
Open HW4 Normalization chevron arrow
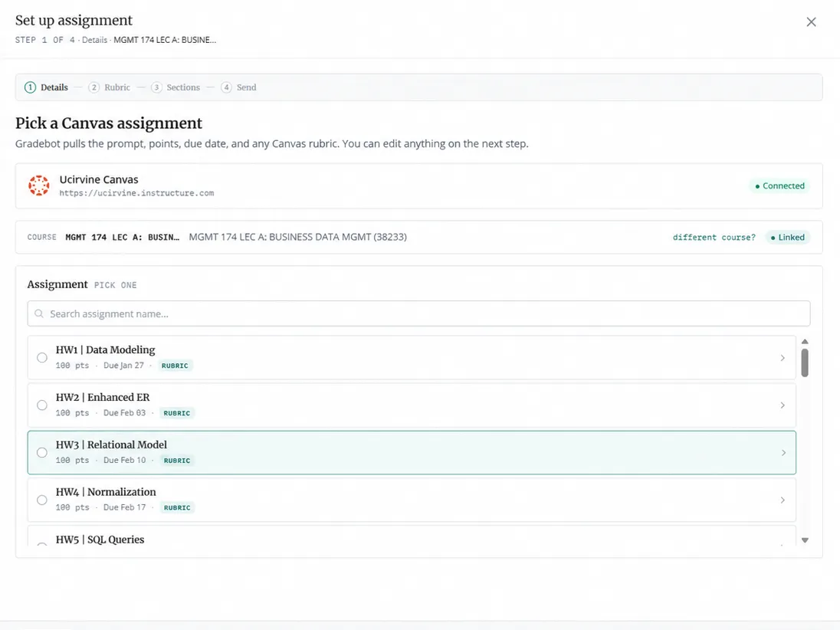[783, 500]
